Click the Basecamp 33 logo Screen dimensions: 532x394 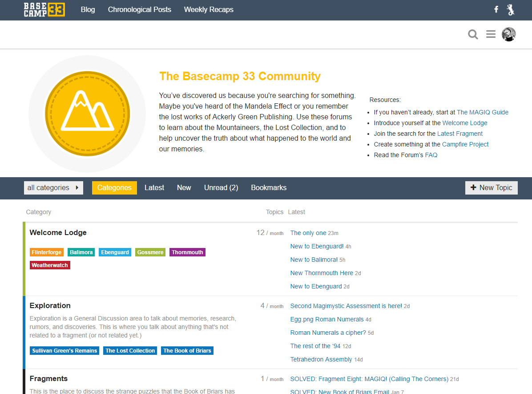tap(44, 9)
